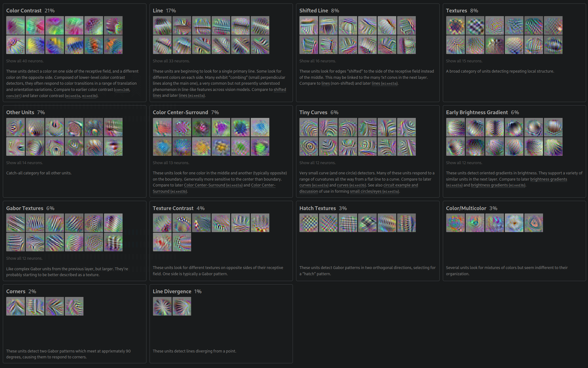
Task: Select the blue Color Center-Surround neuron thumbnail
Action: pyautogui.click(x=260, y=127)
